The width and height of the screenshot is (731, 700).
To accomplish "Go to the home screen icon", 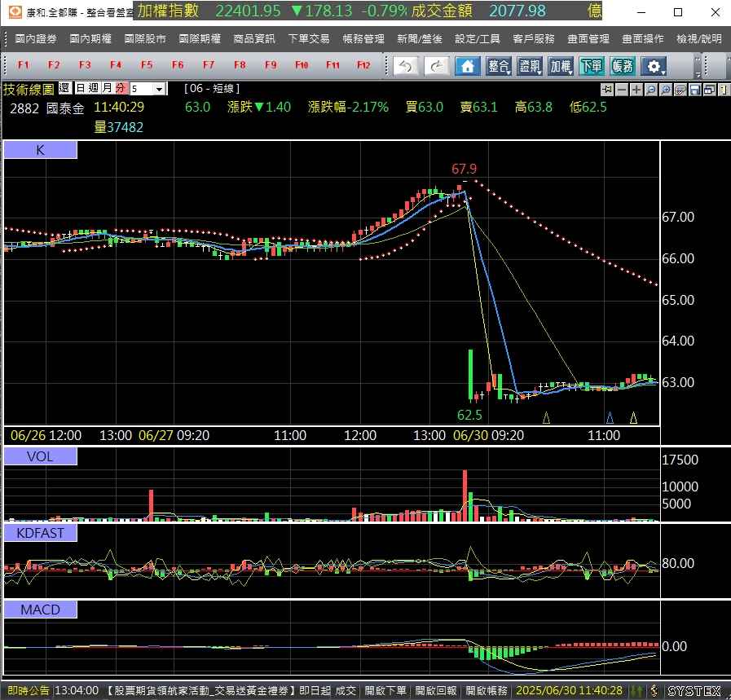I will coord(467,66).
